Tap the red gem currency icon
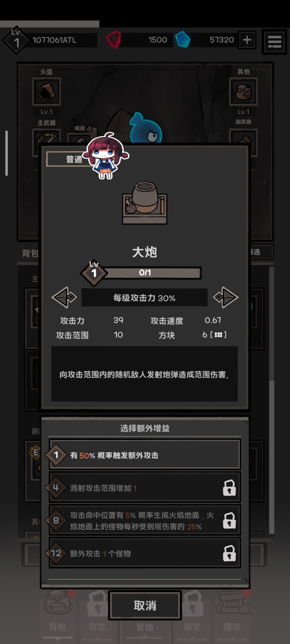This screenshot has width=290, height=644. (x=114, y=40)
